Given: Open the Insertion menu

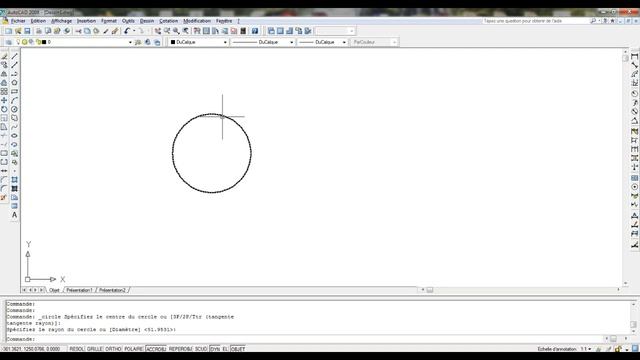Looking at the screenshot, I should click(x=87, y=21).
